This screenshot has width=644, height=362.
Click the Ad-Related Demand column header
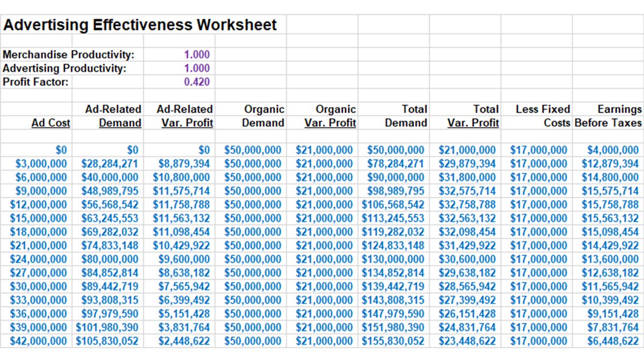point(113,116)
